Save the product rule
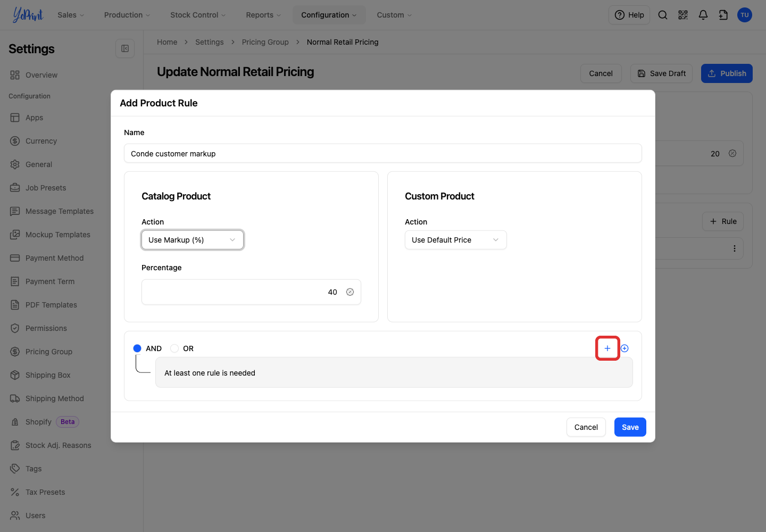This screenshot has height=532, width=766. [x=630, y=427]
